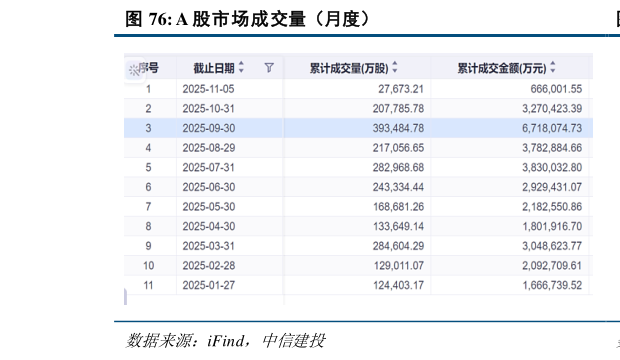The width and height of the screenshot is (620, 360).
Task: Click the loading spinner icon beside 序号
Action: tap(134, 70)
